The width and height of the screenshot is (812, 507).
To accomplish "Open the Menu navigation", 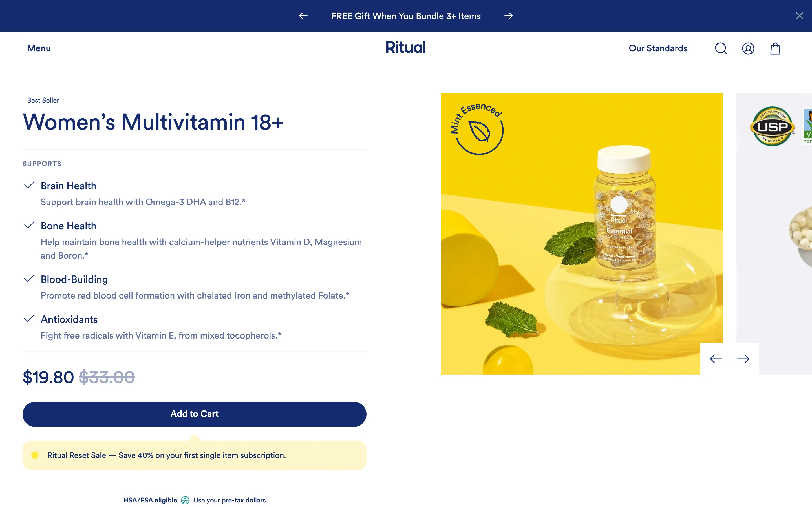I will click(x=39, y=48).
